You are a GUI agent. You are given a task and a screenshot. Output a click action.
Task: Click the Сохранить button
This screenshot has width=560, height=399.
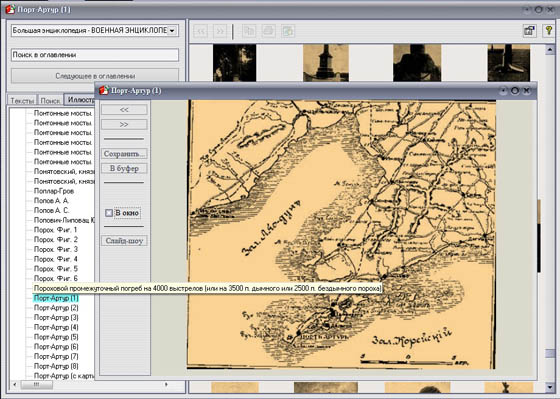(124, 154)
